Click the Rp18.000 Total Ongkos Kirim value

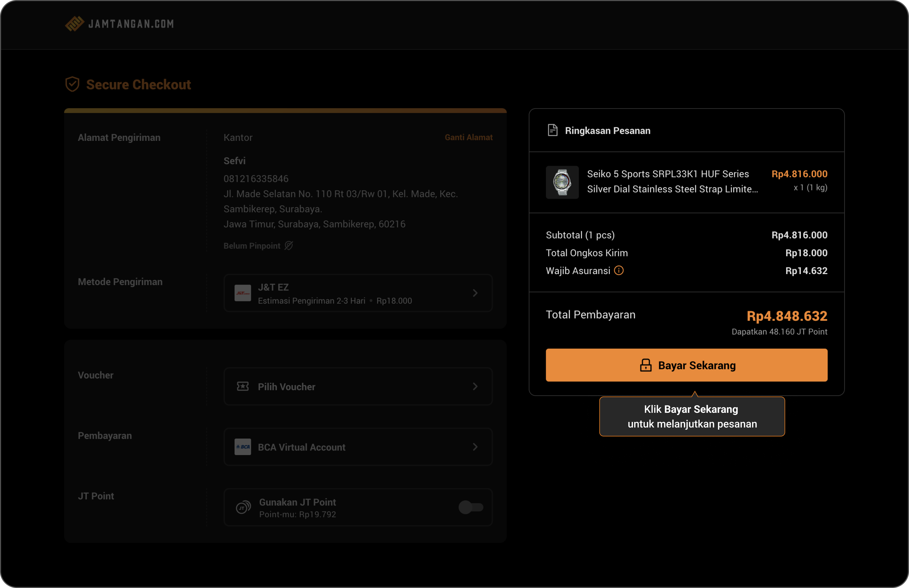pyautogui.click(x=806, y=253)
